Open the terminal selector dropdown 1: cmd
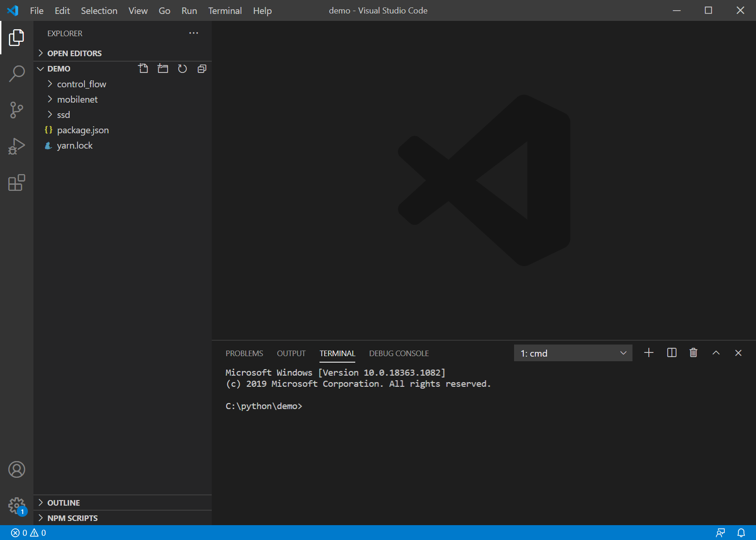The width and height of the screenshot is (756, 540). 573,353
